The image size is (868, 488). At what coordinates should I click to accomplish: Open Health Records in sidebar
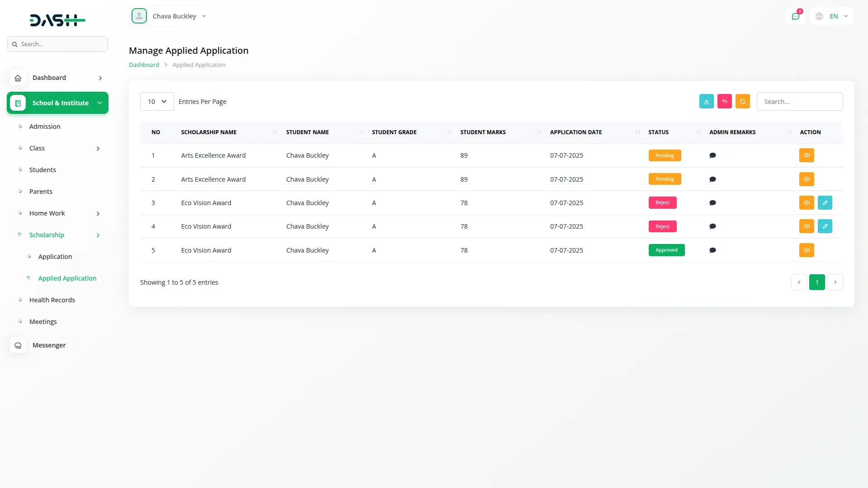(52, 300)
